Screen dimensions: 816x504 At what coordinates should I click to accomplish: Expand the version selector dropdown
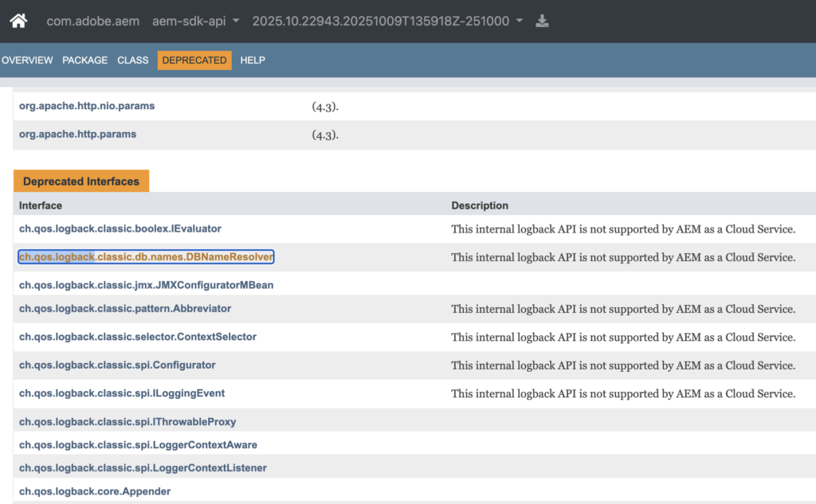click(x=387, y=21)
